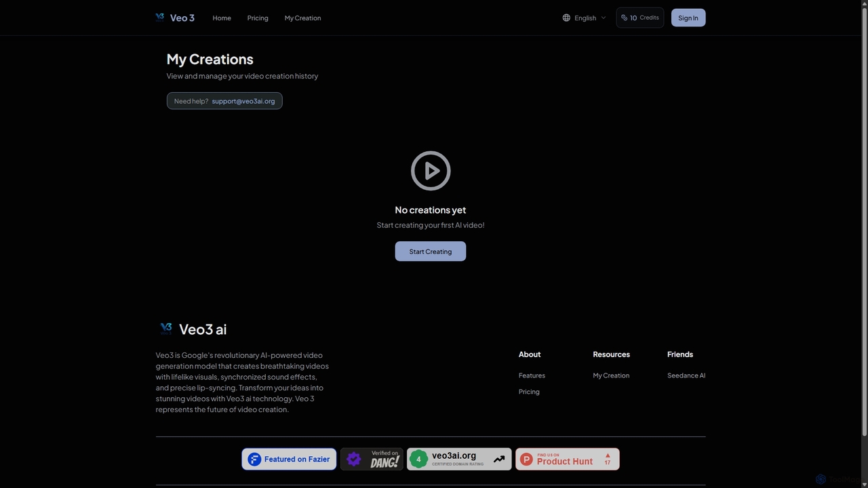Click the large play circle icon
This screenshot has width=868, height=488.
(431, 171)
